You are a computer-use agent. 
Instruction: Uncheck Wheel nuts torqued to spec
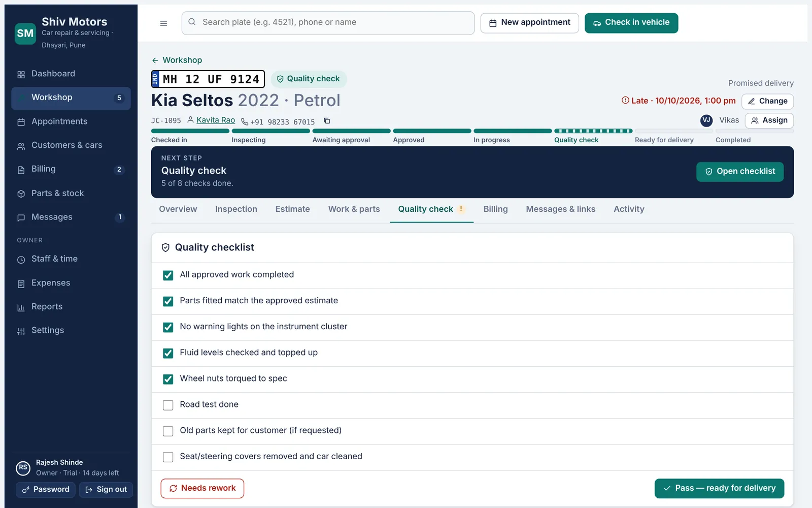point(168,379)
